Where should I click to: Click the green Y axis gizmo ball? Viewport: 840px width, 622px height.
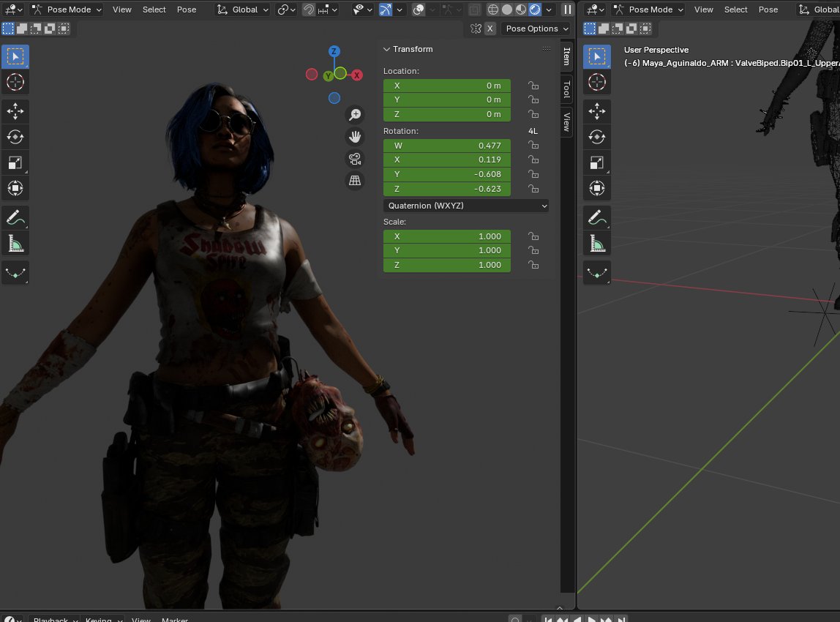click(x=328, y=76)
